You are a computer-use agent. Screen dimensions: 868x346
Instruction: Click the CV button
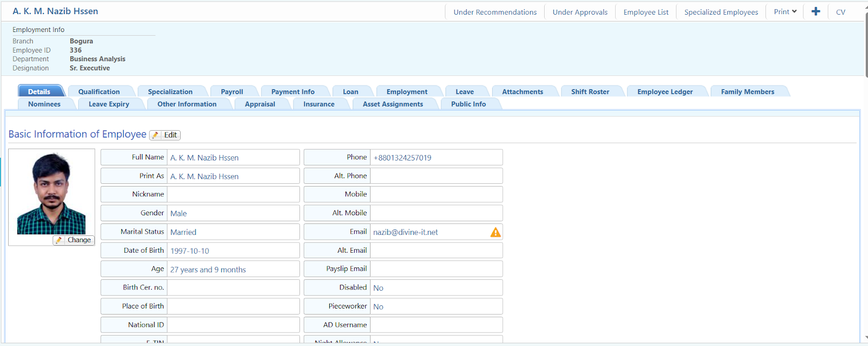[840, 12]
